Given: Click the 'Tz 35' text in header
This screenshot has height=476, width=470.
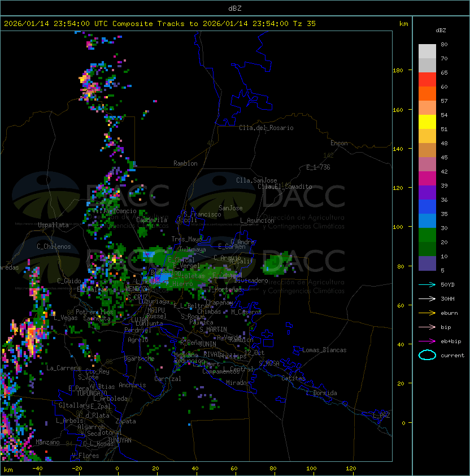Looking at the screenshot, I should (304, 24).
